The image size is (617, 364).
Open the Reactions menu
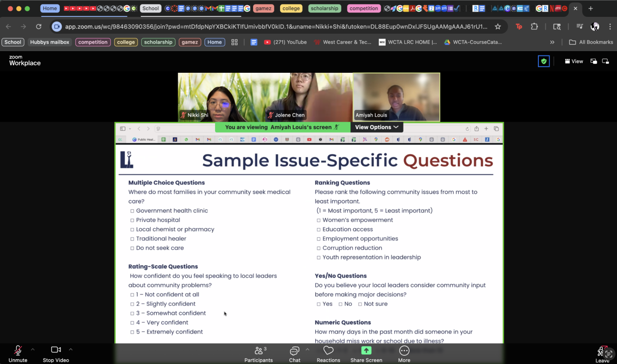pyautogui.click(x=328, y=353)
